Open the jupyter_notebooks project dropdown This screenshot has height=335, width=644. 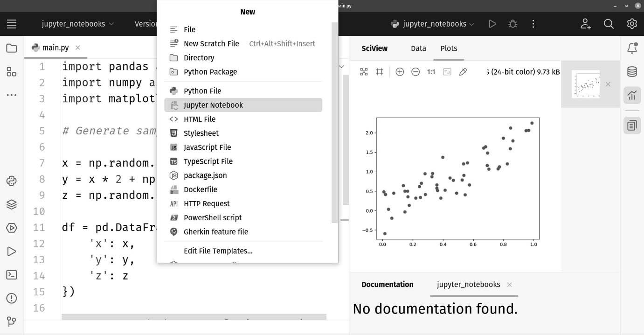pyautogui.click(x=77, y=23)
